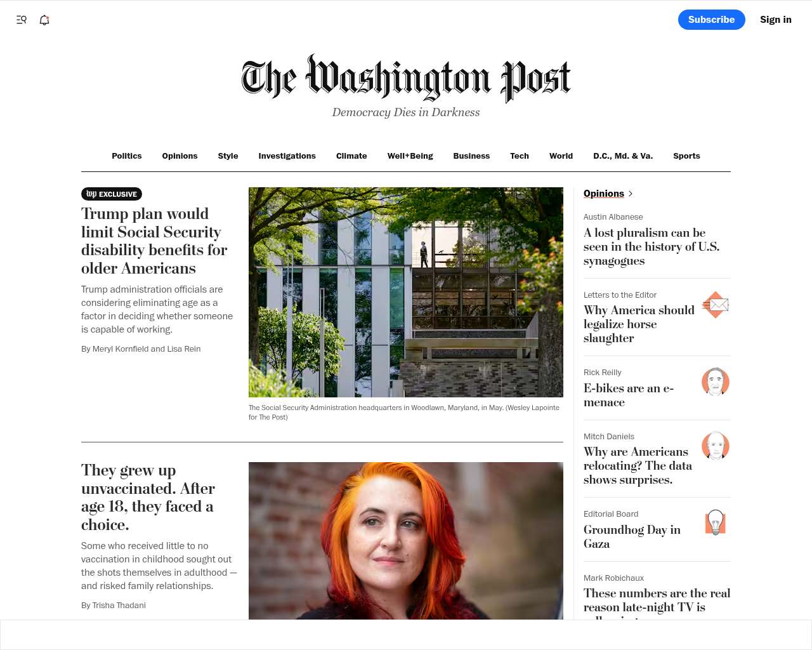Open the 'Groundhog Day in Gaza' editorial
Viewport: 812px width, 650px height.
tap(632, 537)
